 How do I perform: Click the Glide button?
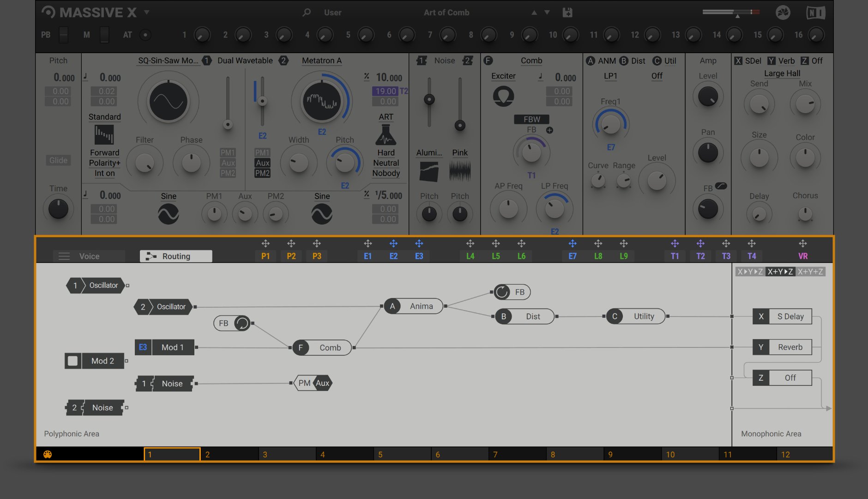point(58,160)
